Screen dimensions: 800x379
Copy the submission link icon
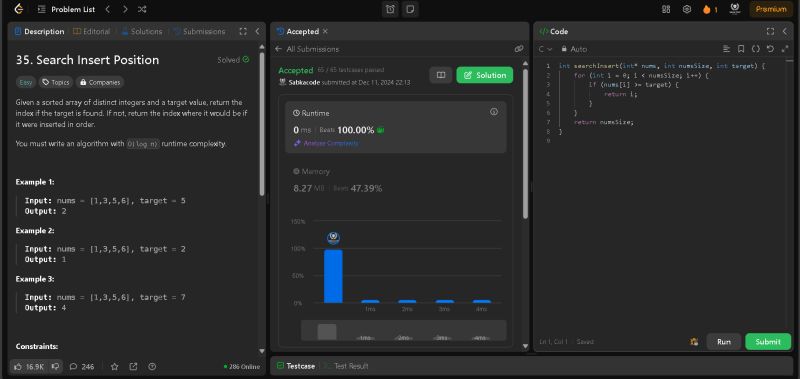point(519,49)
